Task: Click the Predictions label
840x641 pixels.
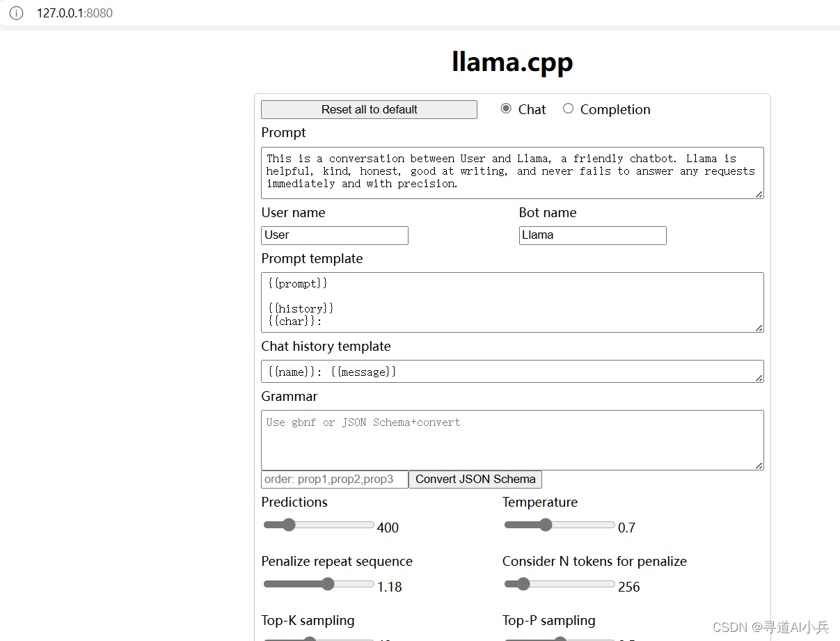Action: 294,502
